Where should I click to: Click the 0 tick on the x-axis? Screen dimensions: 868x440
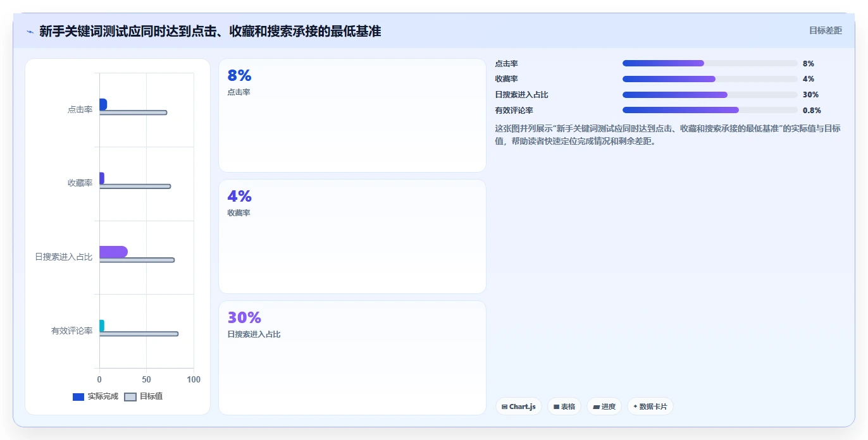pos(99,379)
